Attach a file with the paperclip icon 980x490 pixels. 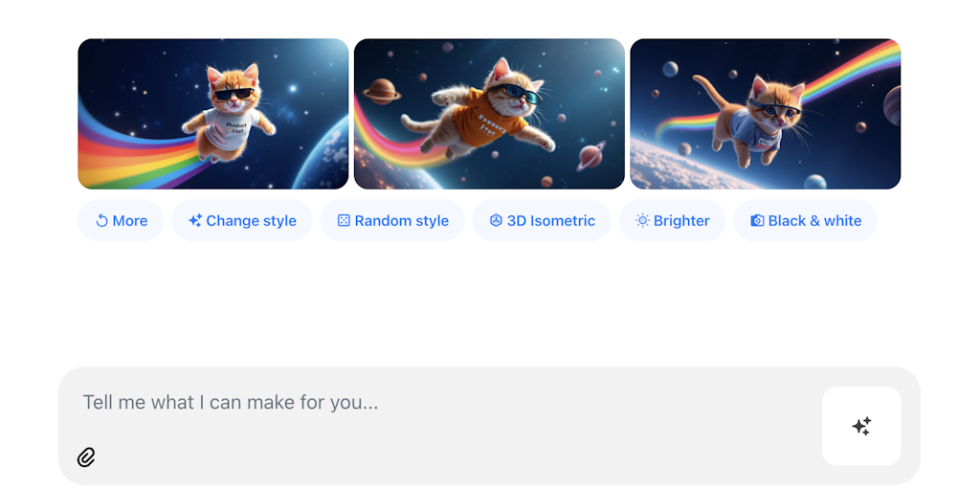point(86,457)
